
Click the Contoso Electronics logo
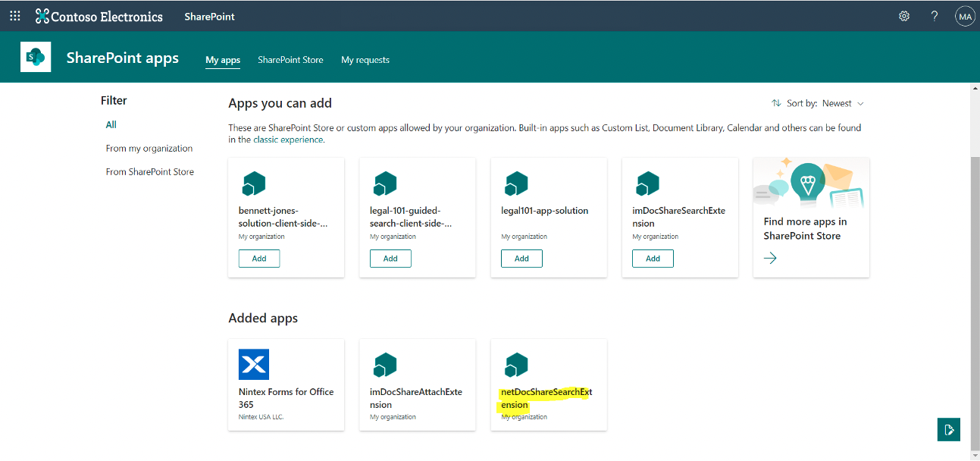[x=42, y=16]
